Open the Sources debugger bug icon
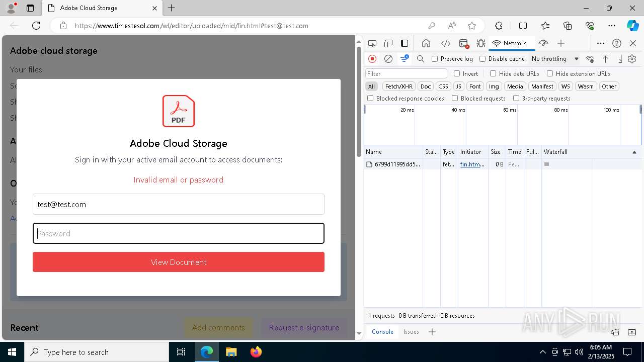The image size is (644, 362). [x=481, y=43]
